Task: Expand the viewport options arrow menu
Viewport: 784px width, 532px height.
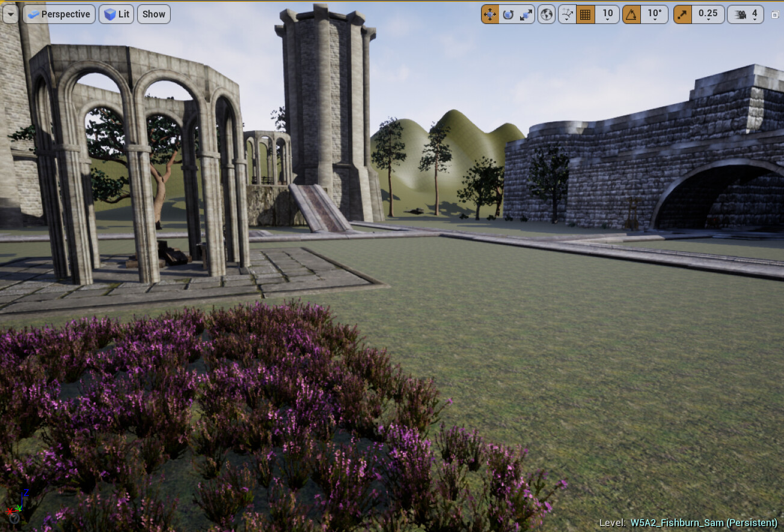Action: point(10,14)
